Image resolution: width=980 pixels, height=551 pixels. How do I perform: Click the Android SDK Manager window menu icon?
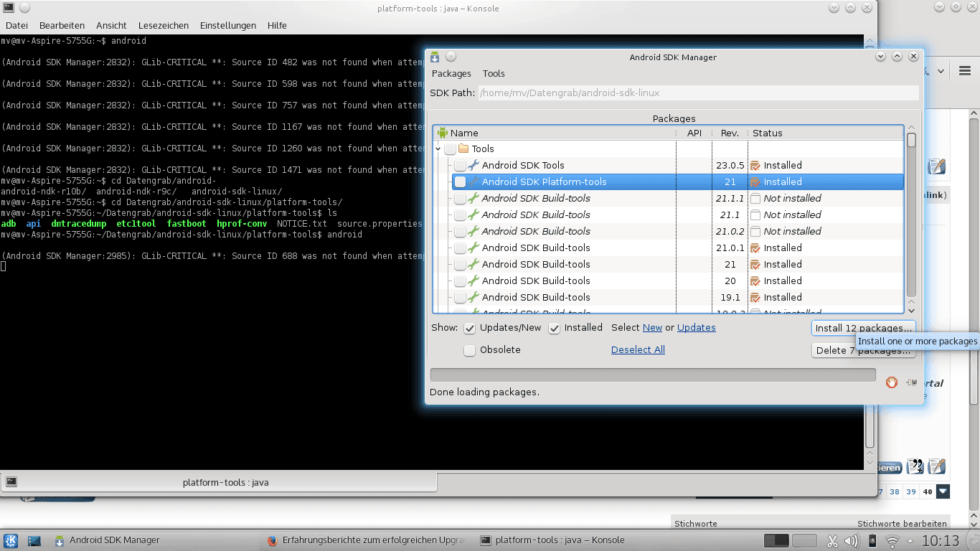[x=435, y=57]
